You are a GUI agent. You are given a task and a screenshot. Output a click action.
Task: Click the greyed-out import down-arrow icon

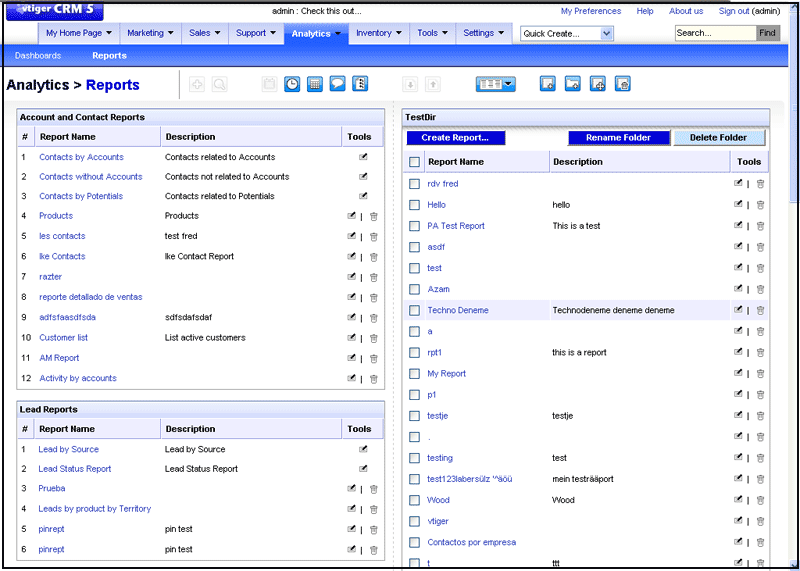tap(410, 85)
